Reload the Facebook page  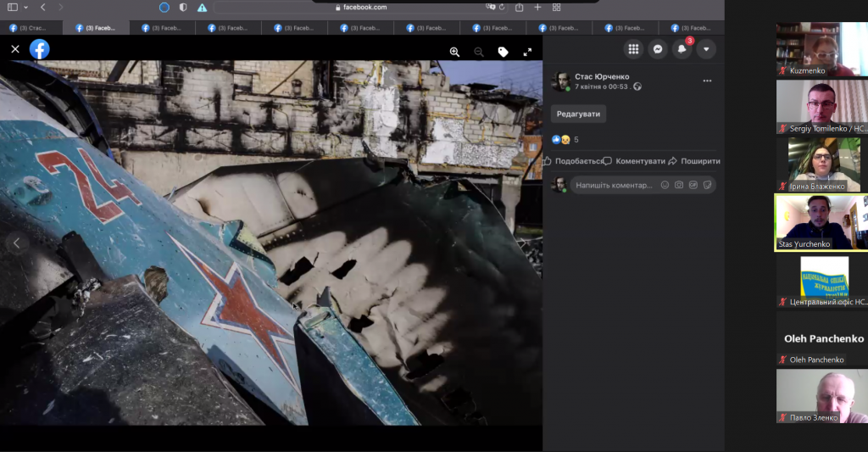coord(502,7)
